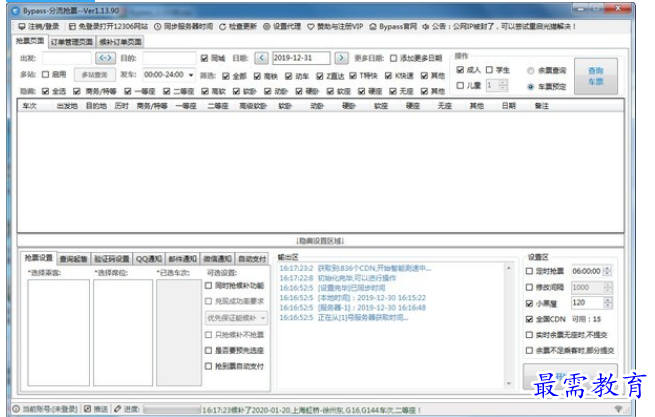Screen dimensions: 655x417
Task: Click 查询车票 button
Action: (x=596, y=76)
